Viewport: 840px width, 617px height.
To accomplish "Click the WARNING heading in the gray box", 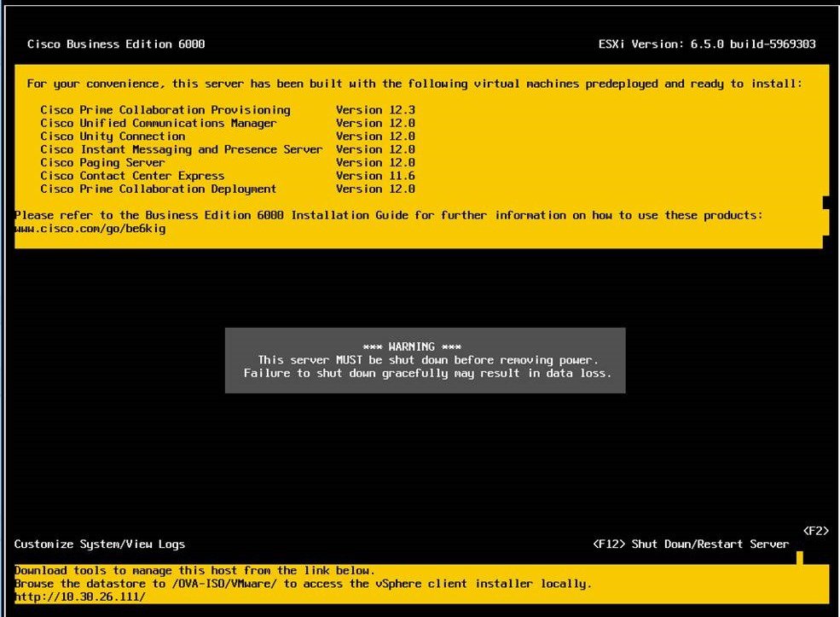I will pos(412,346).
